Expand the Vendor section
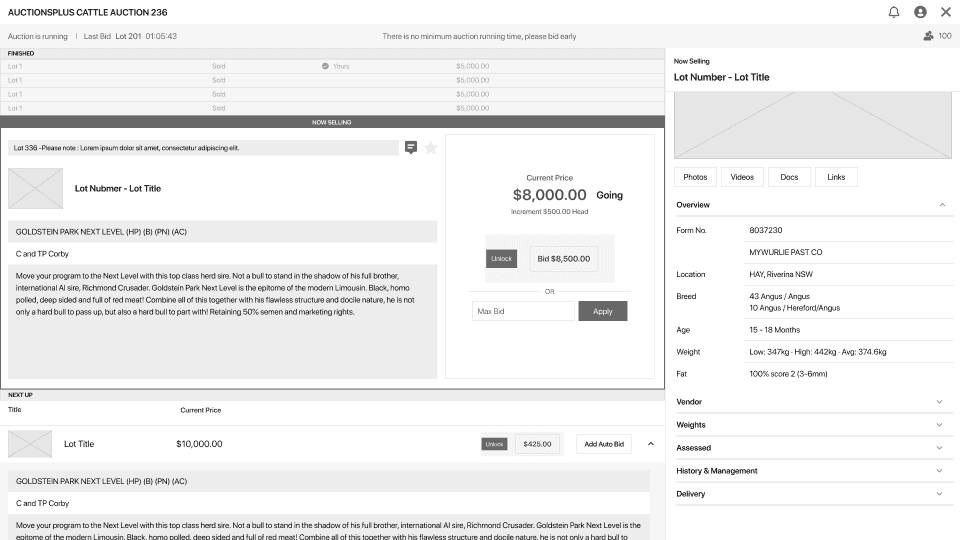 point(939,402)
